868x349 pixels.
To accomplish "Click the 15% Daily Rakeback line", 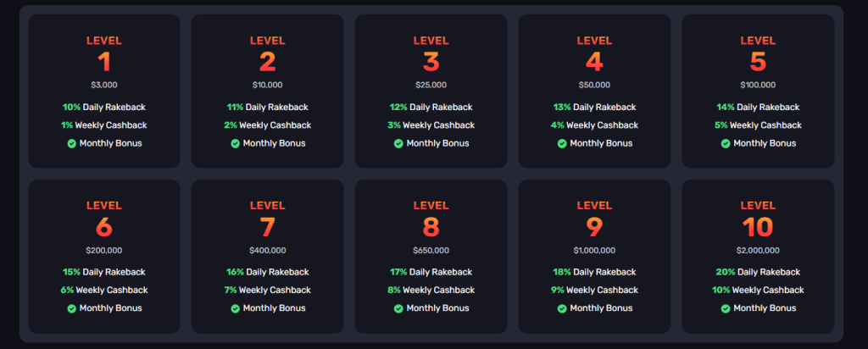I will point(104,272).
